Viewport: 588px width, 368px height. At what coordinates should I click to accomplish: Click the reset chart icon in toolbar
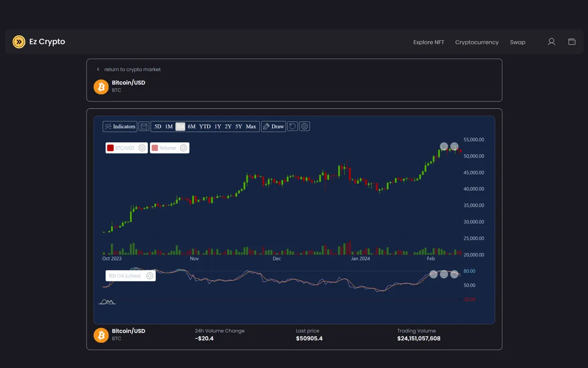[x=293, y=127]
